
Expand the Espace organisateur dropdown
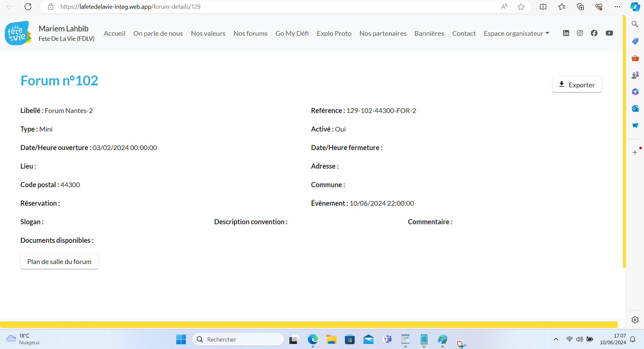point(516,33)
